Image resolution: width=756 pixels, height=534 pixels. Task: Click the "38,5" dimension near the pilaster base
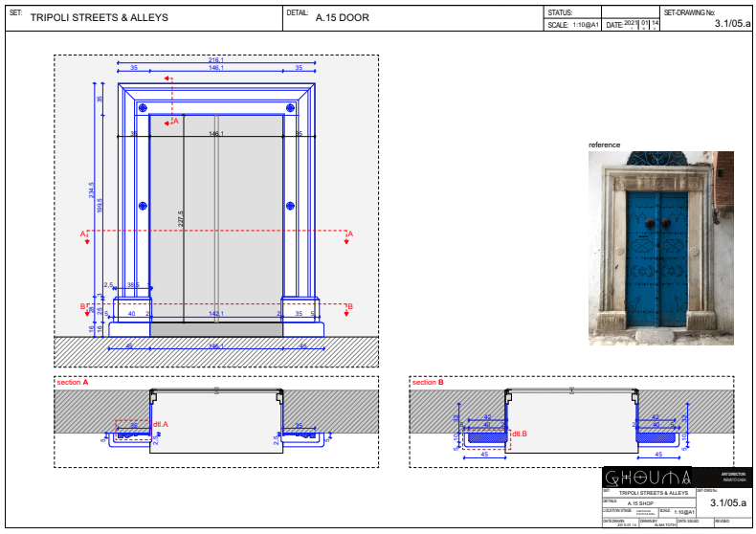point(133,285)
